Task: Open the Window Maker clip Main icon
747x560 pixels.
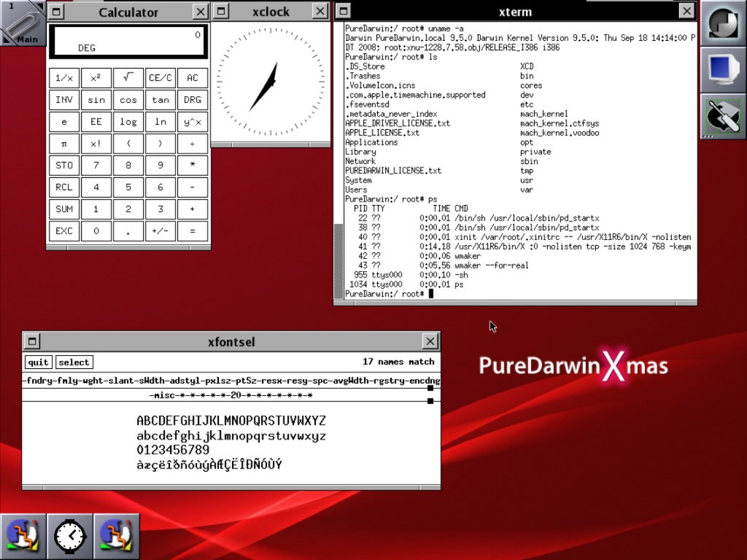Action: [x=23, y=23]
